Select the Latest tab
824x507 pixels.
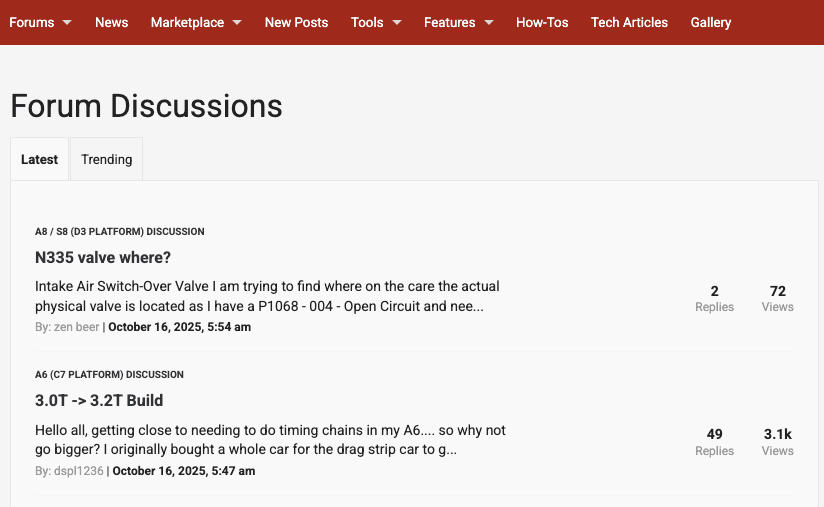[40, 159]
